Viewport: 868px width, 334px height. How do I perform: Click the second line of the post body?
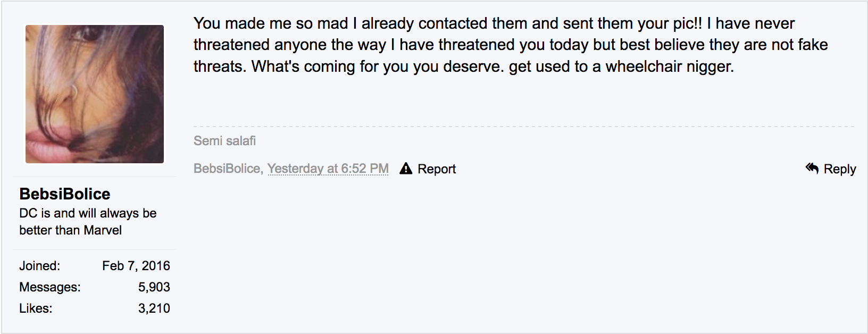[511, 45]
